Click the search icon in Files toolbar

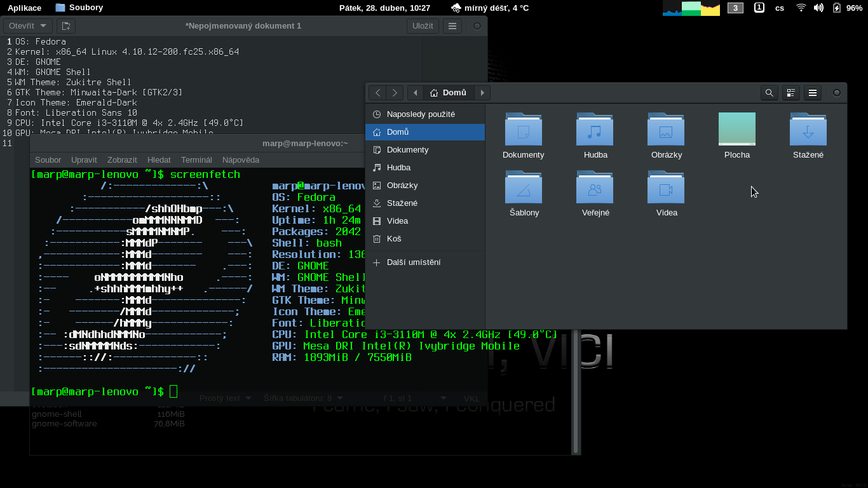[770, 93]
